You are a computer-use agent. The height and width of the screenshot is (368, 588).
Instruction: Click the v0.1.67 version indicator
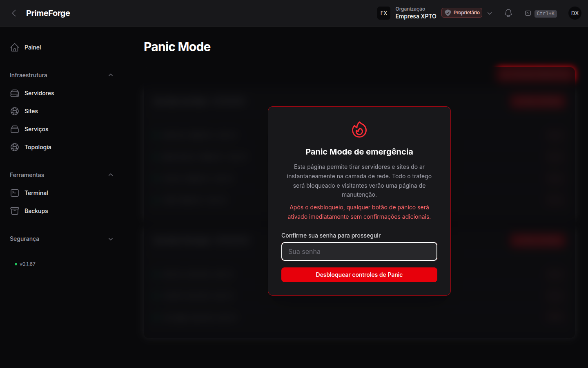(x=25, y=264)
